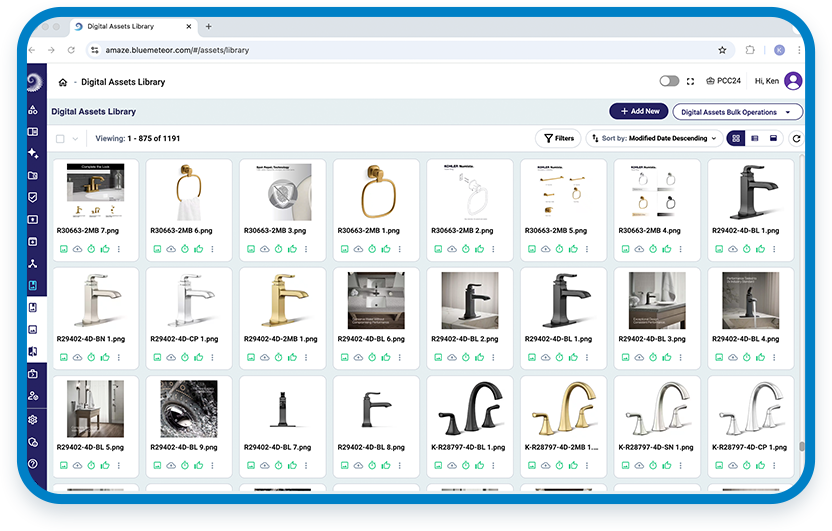Bookmark page with the star icon
This screenshot has width=832, height=531.
[722, 50]
